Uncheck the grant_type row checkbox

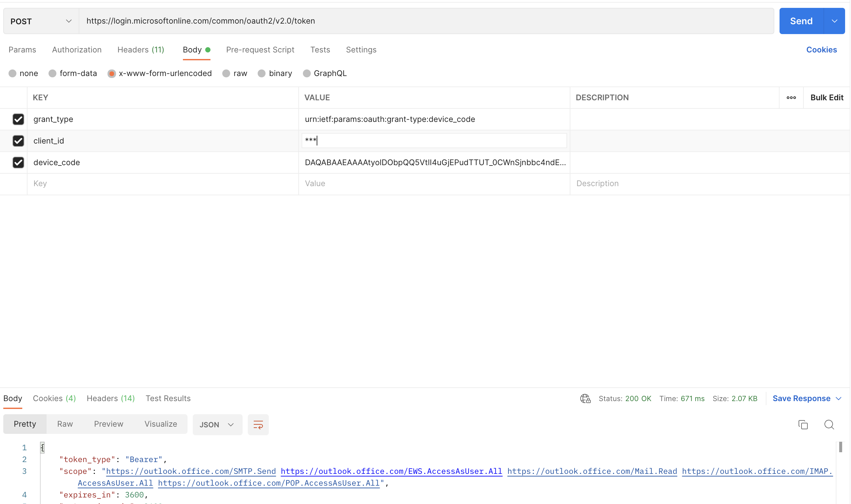point(18,119)
